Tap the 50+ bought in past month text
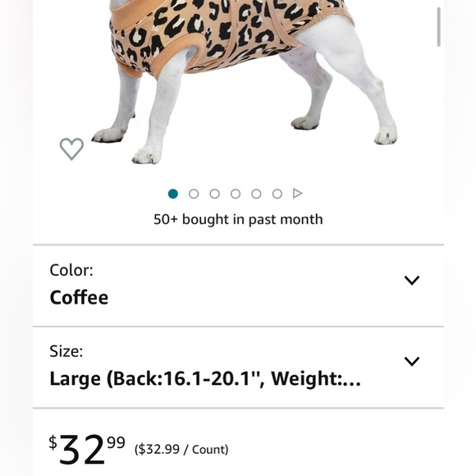The width and height of the screenshot is (476, 476). (238, 219)
